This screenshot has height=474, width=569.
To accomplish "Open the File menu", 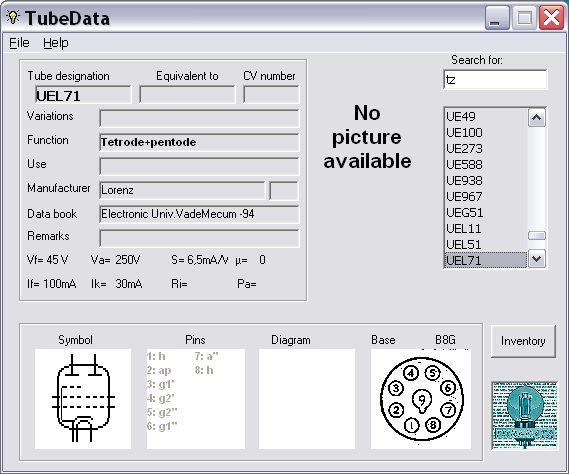I will click(x=19, y=43).
